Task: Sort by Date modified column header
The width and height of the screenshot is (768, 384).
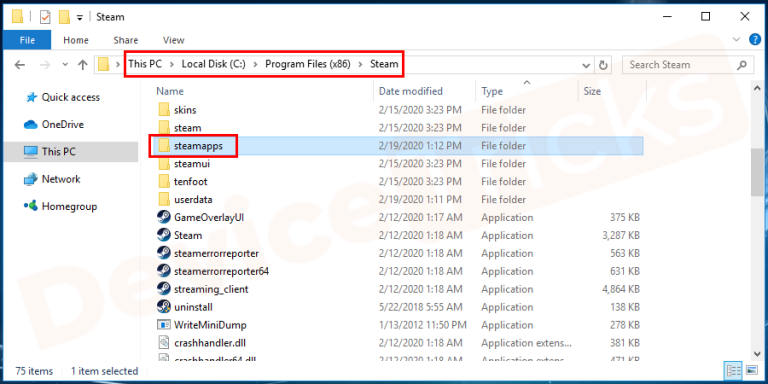Action: [x=411, y=91]
